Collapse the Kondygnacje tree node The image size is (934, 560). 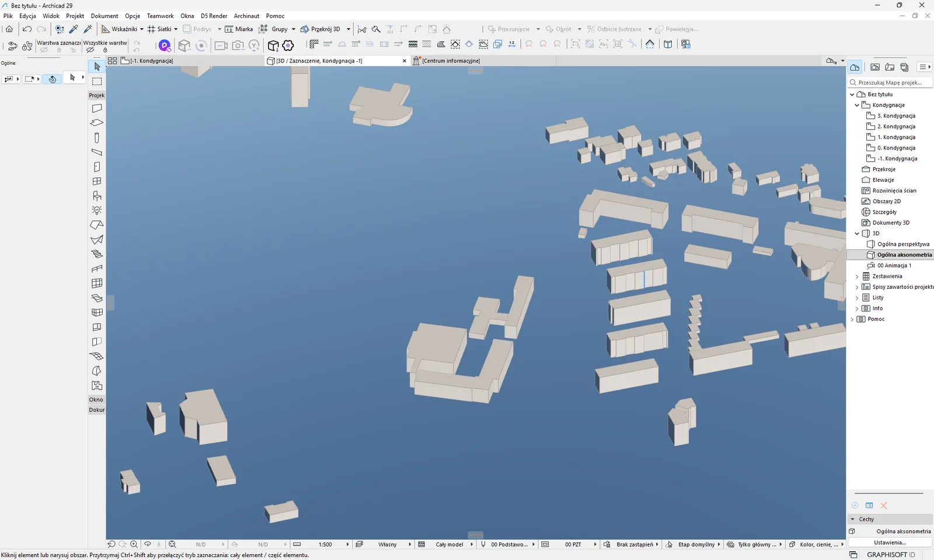tap(857, 105)
